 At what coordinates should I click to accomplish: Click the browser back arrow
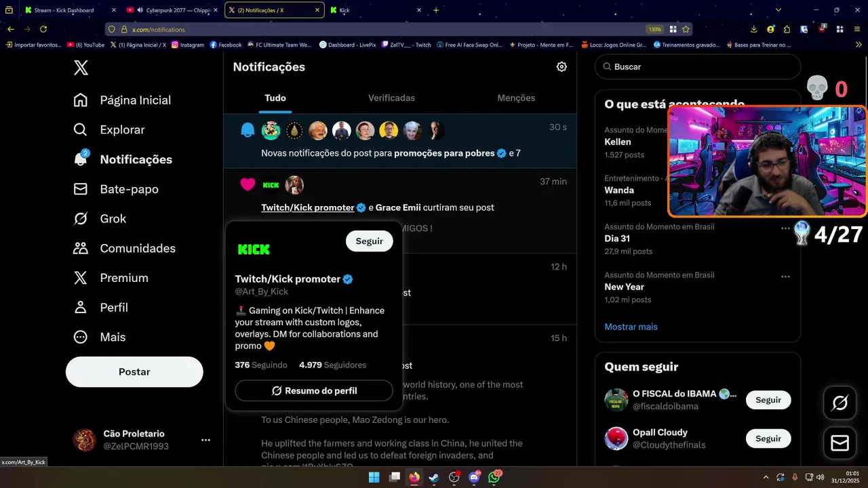point(11,29)
